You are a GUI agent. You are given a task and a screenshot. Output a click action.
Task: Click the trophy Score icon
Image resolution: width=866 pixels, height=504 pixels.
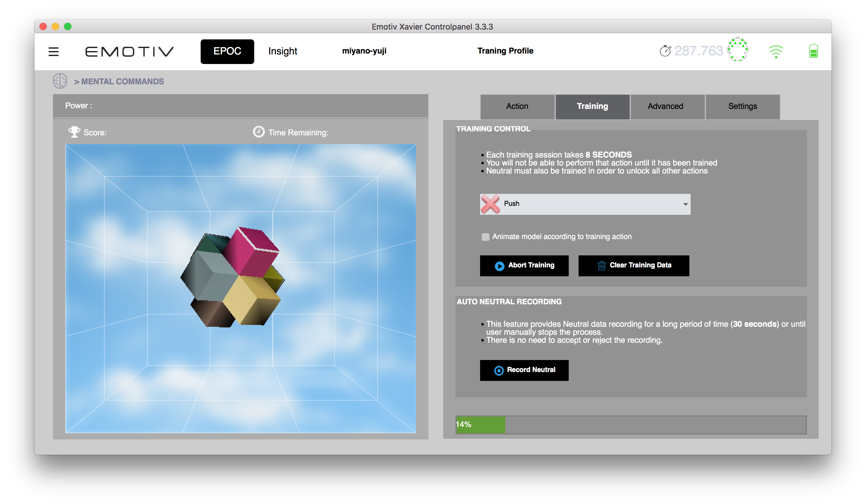click(74, 132)
